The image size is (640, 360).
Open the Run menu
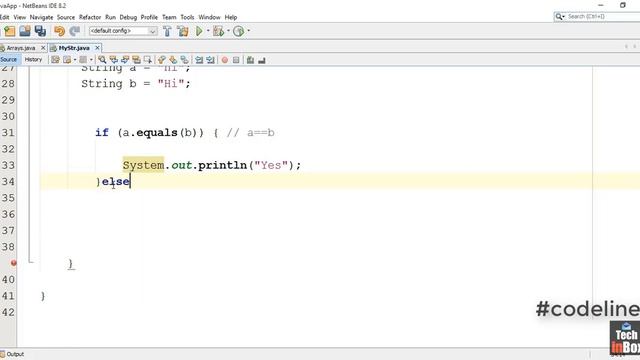[110, 17]
